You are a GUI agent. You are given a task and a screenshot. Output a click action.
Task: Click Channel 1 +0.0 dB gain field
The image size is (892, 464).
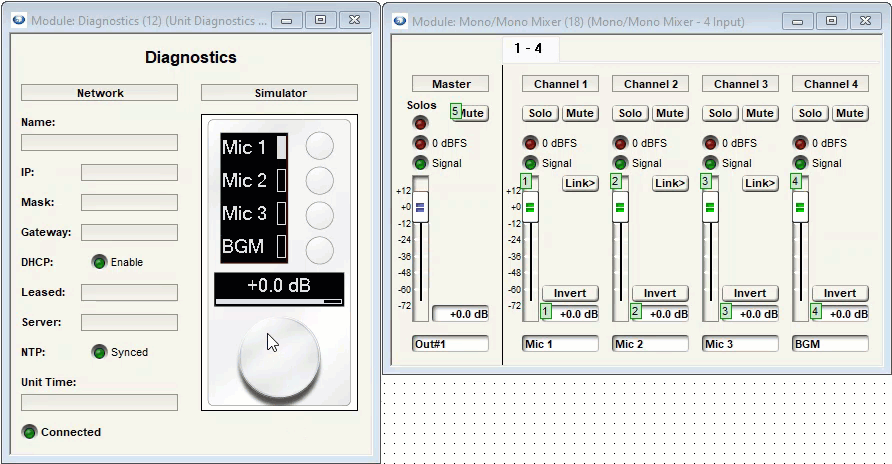point(570,314)
